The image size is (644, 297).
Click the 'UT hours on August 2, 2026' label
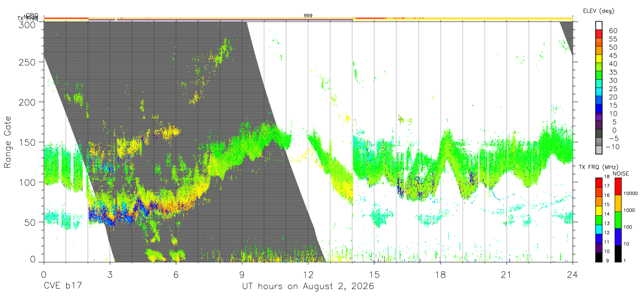(308, 287)
